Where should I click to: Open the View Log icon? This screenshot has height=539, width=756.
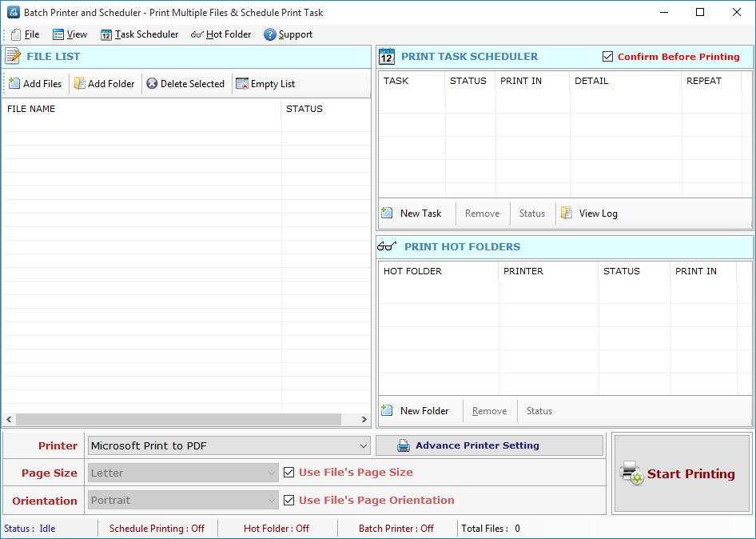tap(567, 213)
